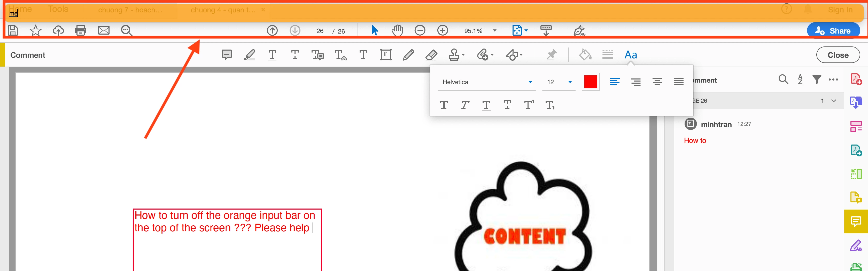Viewport: 868px width, 271px height.
Task: Activate the Hand pan tool
Action: pos(397,31)
